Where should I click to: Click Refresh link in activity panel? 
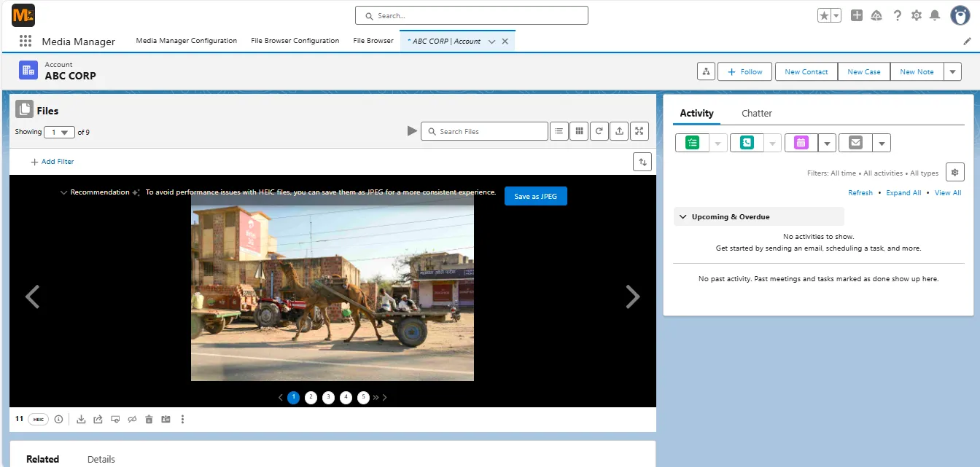coord(860,193)
